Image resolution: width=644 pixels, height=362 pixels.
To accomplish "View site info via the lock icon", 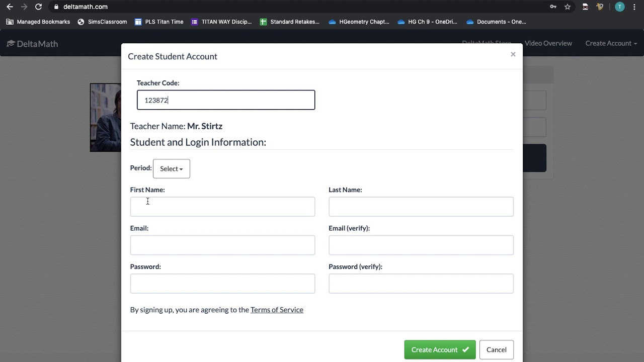I will point(56,7).
